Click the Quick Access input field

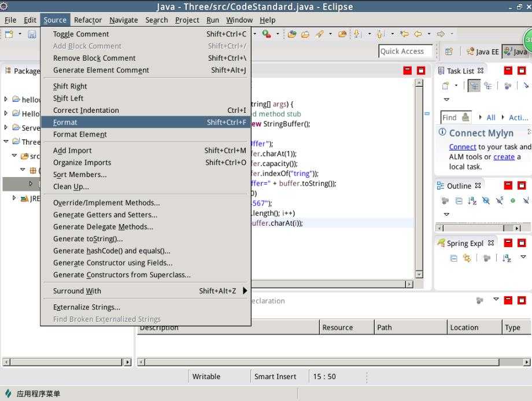[x=405, y=51]
